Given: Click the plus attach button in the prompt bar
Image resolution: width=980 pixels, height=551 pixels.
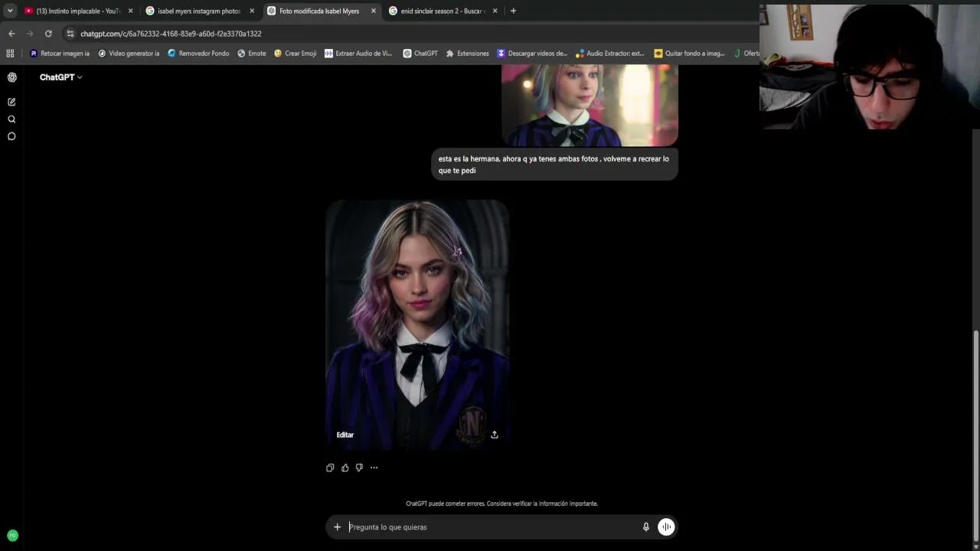Looking at the screenshot, I should point(337,527).
